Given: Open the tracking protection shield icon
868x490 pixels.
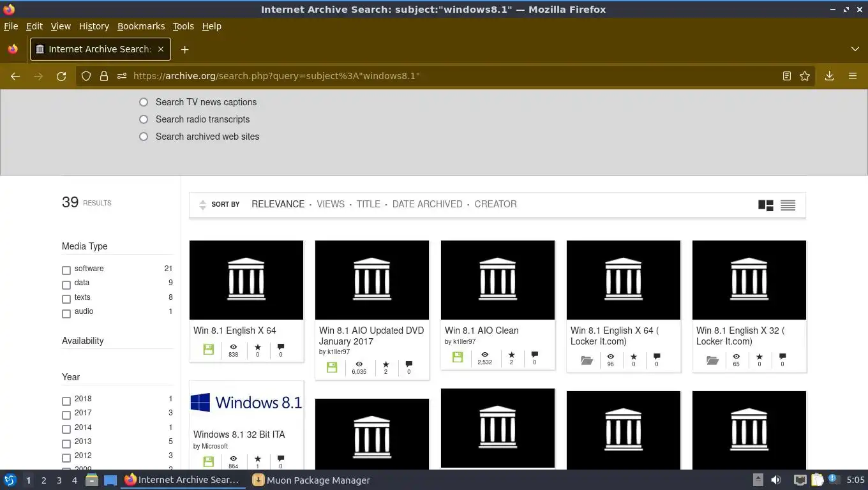Looking at the screenshot, I should (86, 76).
